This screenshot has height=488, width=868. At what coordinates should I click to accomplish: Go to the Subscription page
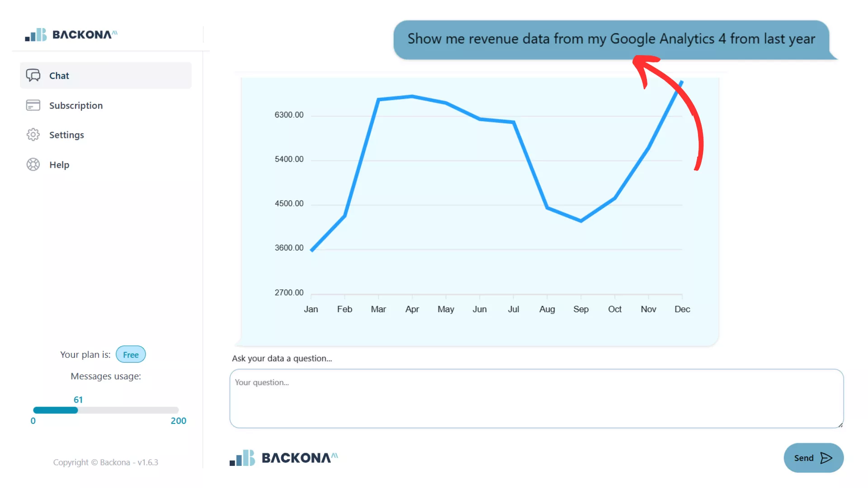76,105
